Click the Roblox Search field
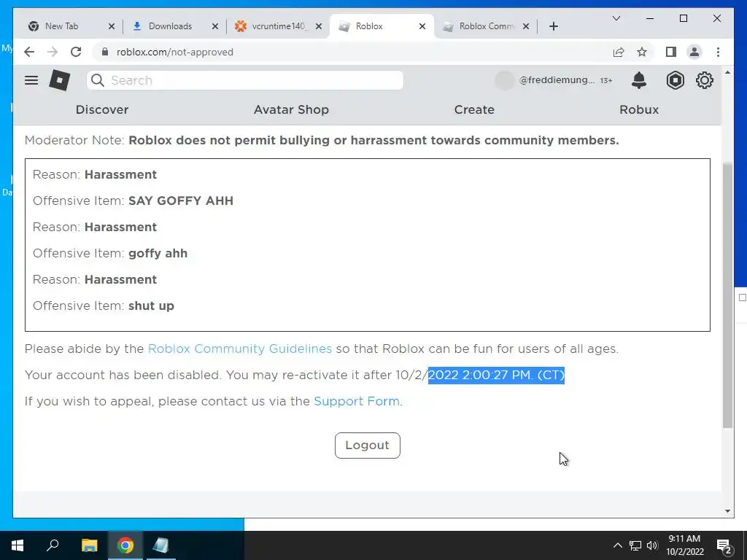 (245, 80)
